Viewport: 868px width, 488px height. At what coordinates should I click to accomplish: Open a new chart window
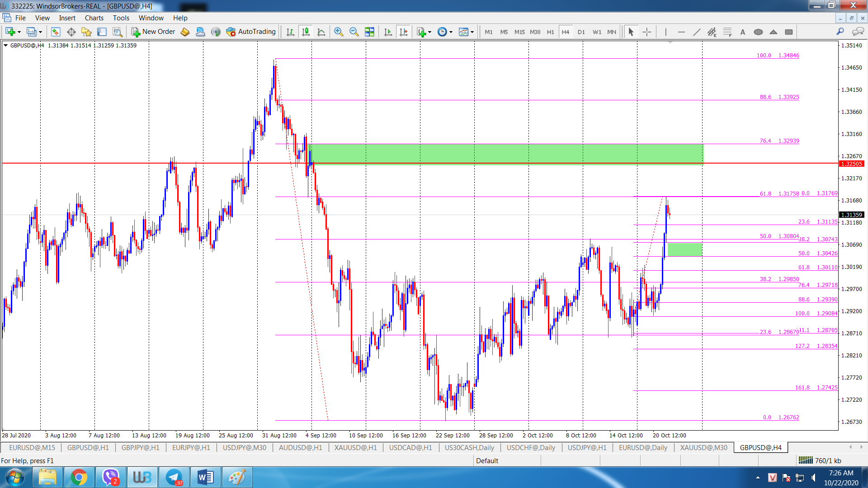coord(10,32)
